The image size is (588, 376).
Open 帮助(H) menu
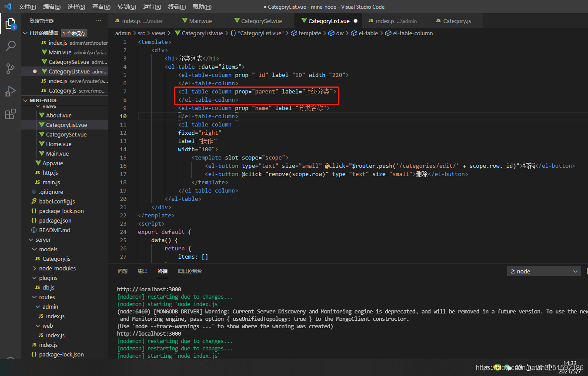pyautogui.click(x=202, y=7)
